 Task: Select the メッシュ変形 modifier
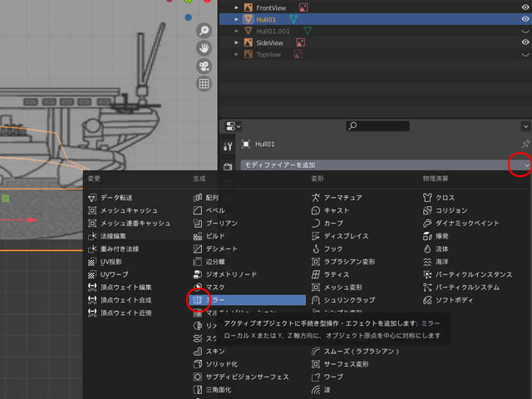[337, 288]
